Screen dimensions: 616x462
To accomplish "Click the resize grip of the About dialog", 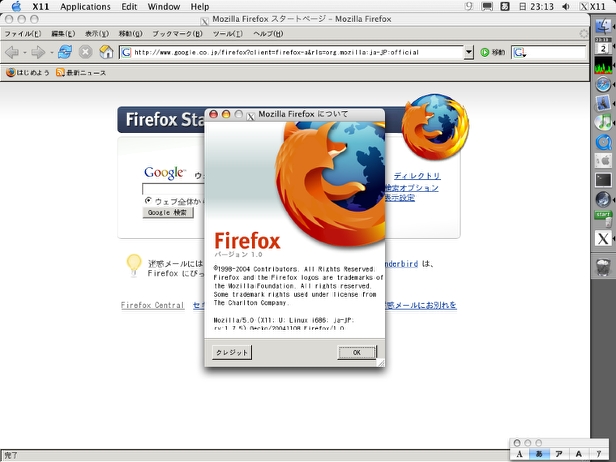I will coord(381,363).
